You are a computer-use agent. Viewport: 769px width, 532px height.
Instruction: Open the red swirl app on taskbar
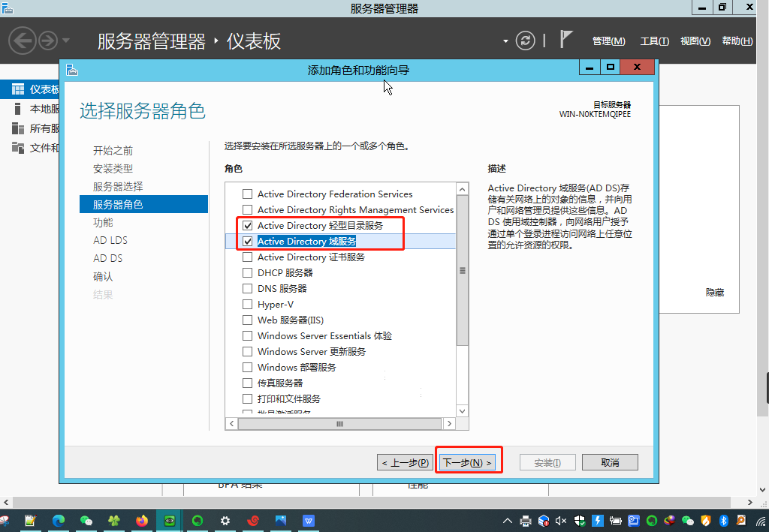click(253, 521)
